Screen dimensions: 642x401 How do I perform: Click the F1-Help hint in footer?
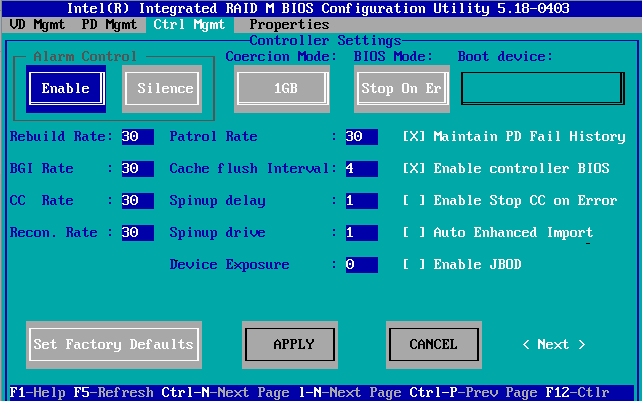click(x=37, y=392)
